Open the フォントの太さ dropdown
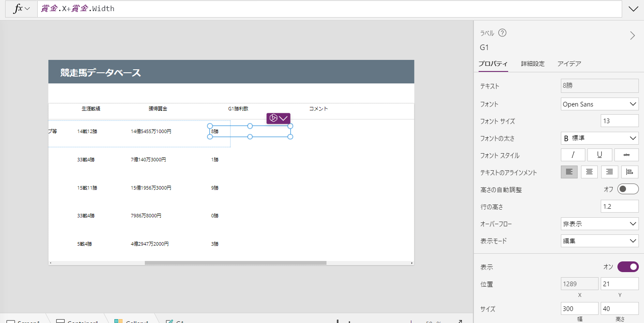The image size is (644, 323). pos(600,138)
